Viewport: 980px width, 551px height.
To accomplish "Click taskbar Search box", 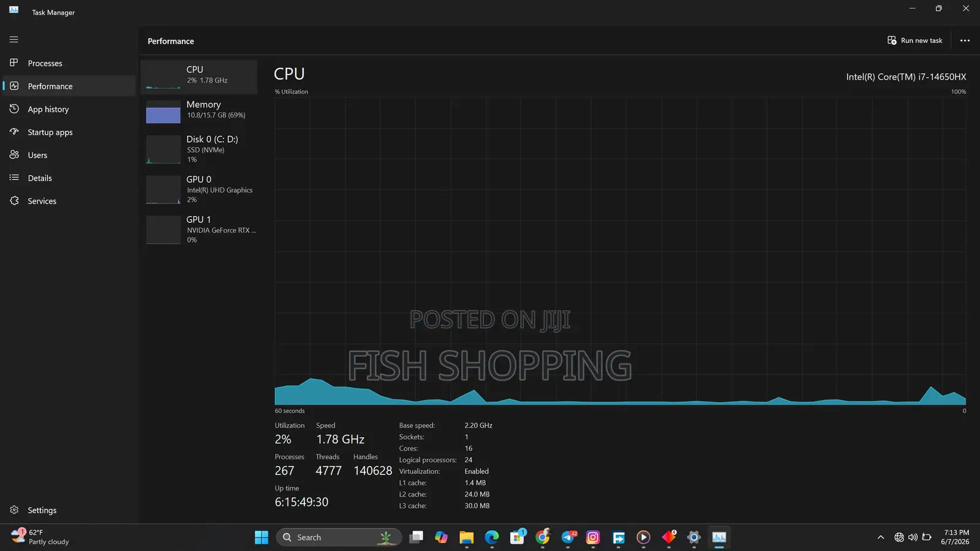I will (339, 538).
